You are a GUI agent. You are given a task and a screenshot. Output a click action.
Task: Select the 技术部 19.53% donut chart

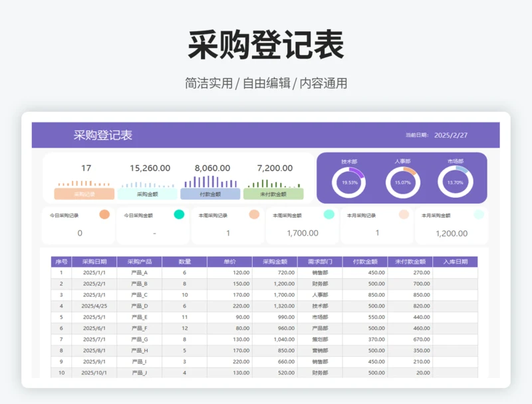(349, 182)
